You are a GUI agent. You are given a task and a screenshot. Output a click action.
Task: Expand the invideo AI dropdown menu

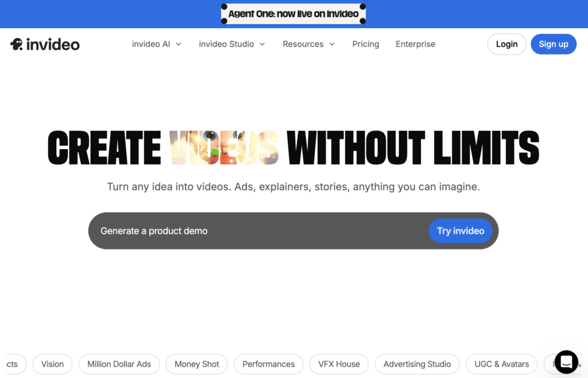pyautogui.click(x=156, y=44)
